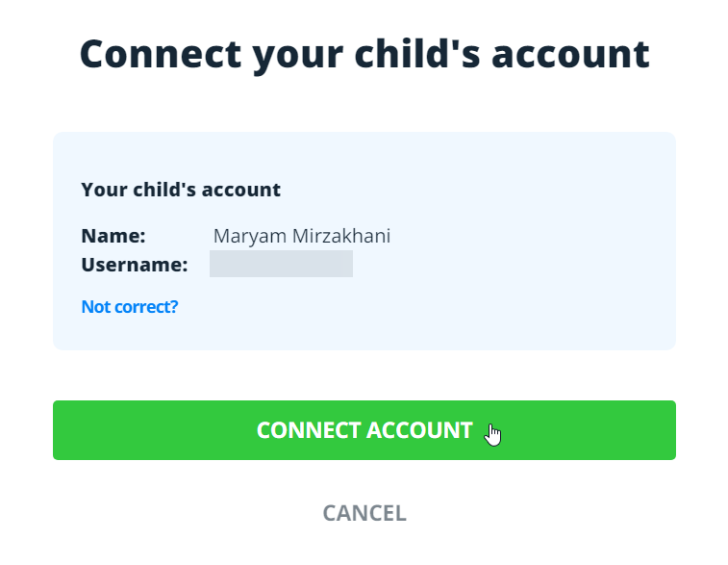This screenshot has height=565, width=728.
Task: Click the green Connect Account button
Action: click(364, 430)
